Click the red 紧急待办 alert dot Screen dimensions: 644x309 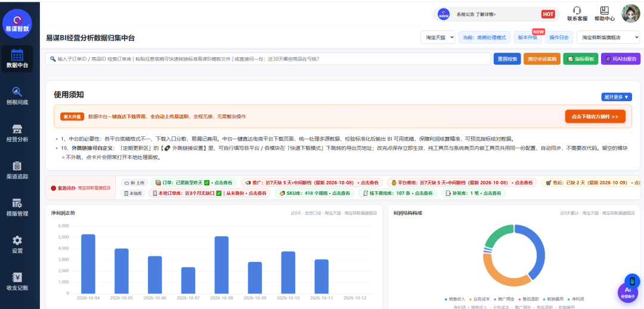pyautogui.click(x=54, y=188)
